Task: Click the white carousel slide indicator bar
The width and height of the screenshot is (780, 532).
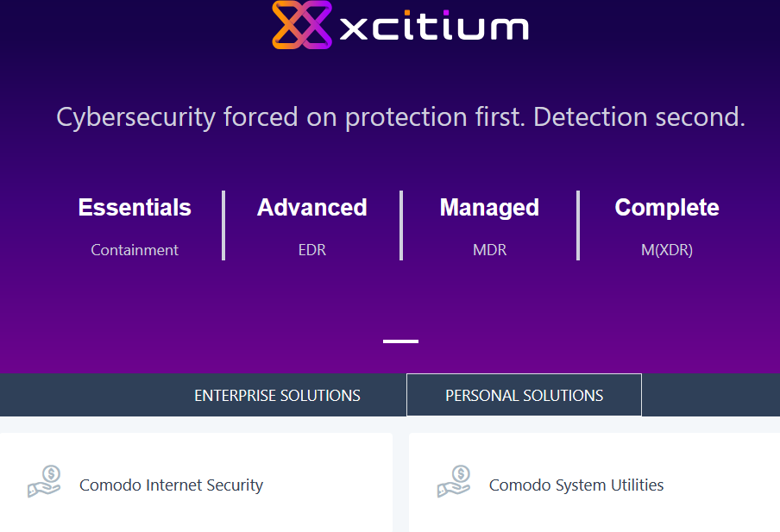Action: coord(400,341)
